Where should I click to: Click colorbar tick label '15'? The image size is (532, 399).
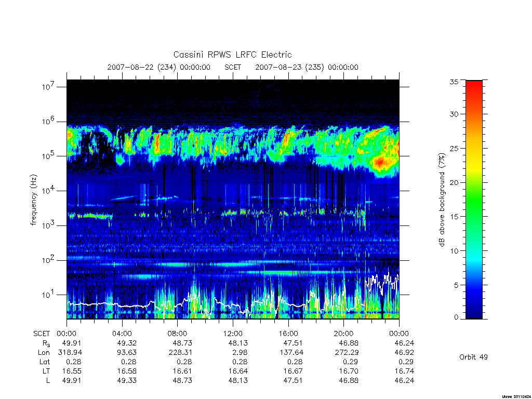pyautogui.click(x=454, y=217)
